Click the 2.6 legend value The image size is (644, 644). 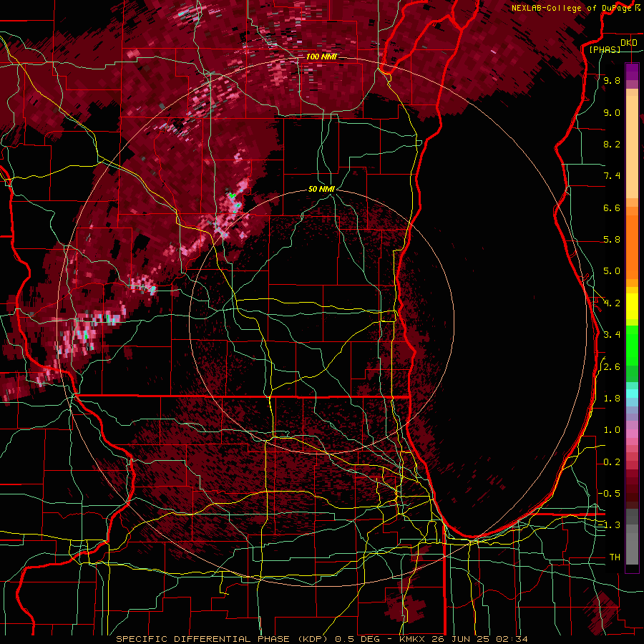(612, 367)
